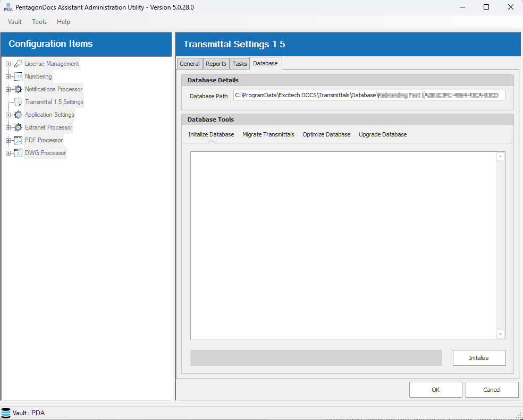
Task: Click the PDF Processor icon
Action: 18,140
